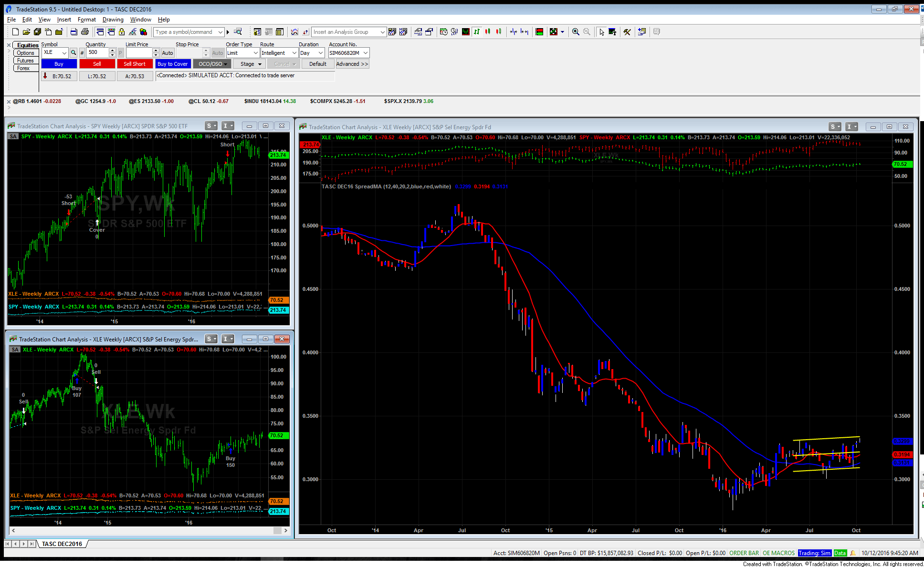Click the colored cubes icon
924x567 pixels.
(x=143, y=32)
